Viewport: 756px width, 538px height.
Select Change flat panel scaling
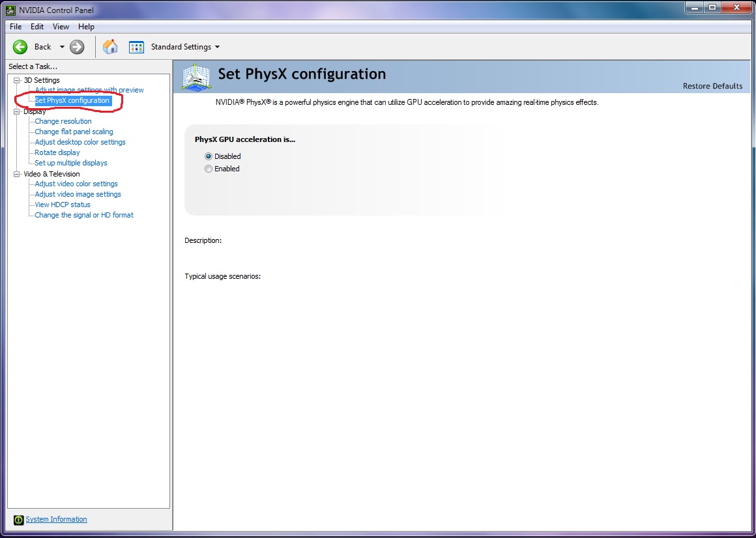[x=74, y=132]
